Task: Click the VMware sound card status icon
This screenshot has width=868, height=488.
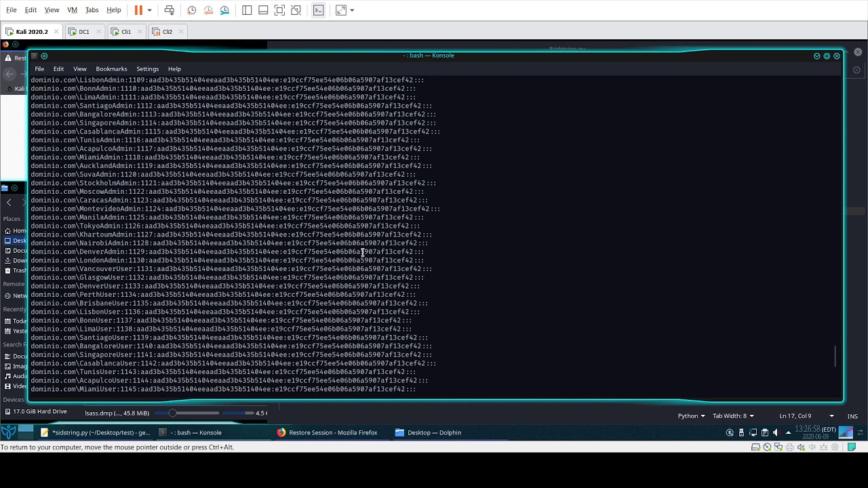Action: tap(802, 447)
